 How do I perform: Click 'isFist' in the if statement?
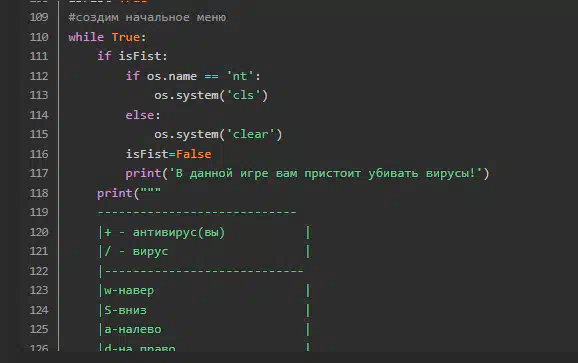pyautogui.click(x=140, y=56)
